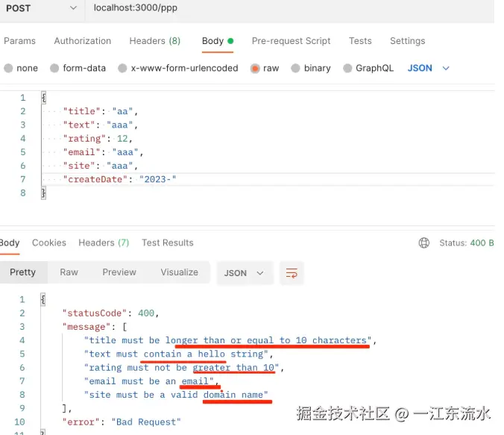Image resolution: width=504 pixels, height=435 pixels.
Task: Select the none body type
Action: point(21,68)
